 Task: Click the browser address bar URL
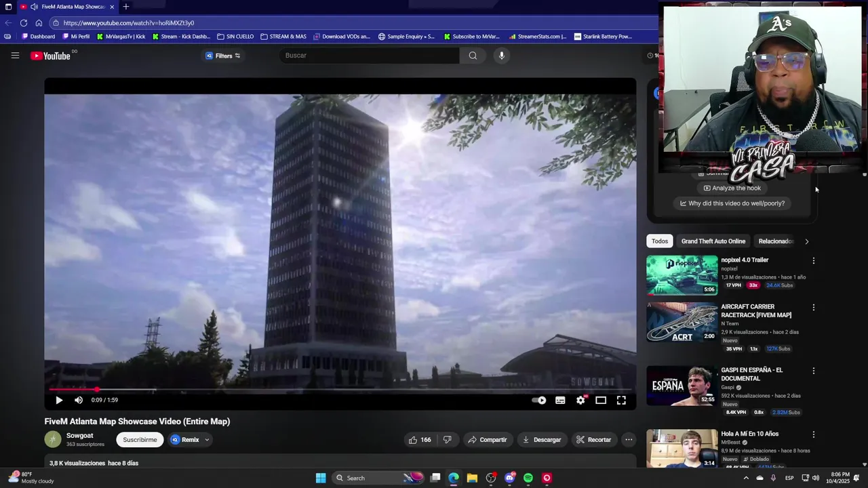pyautogui.click(x=129, y=23)
